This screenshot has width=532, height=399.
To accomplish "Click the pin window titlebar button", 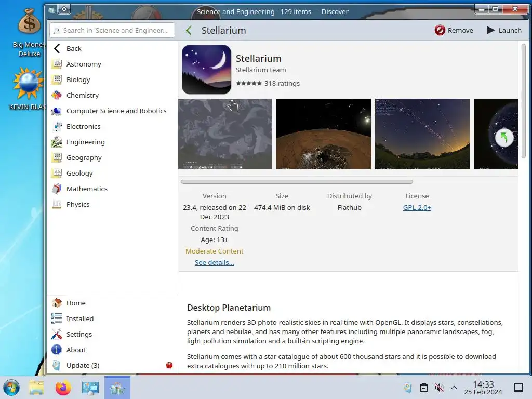I will pos(64,9).
